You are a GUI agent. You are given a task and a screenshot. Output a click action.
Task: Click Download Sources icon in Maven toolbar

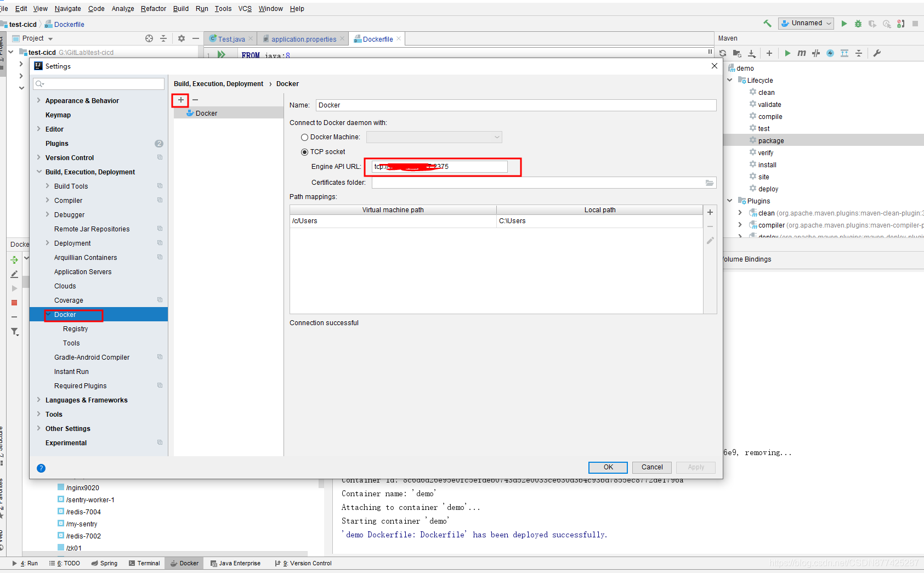click(752, 53)
